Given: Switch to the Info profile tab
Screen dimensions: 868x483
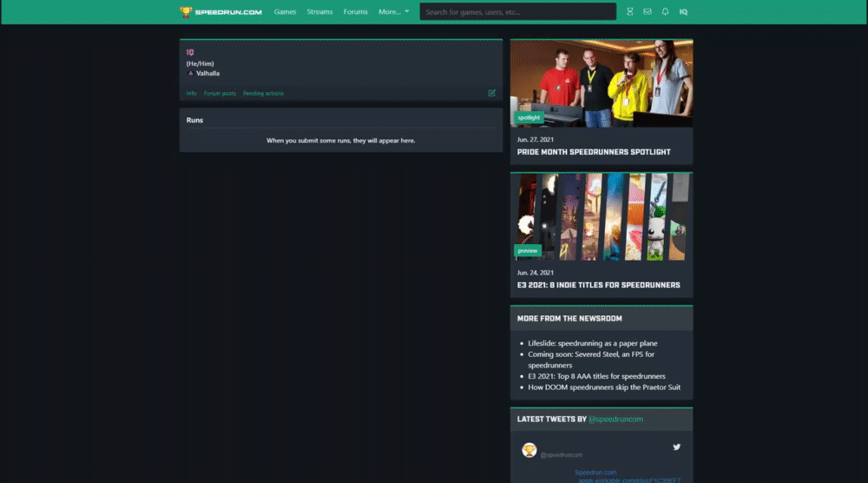Looking at the screenshot, I should pos(192,93).
